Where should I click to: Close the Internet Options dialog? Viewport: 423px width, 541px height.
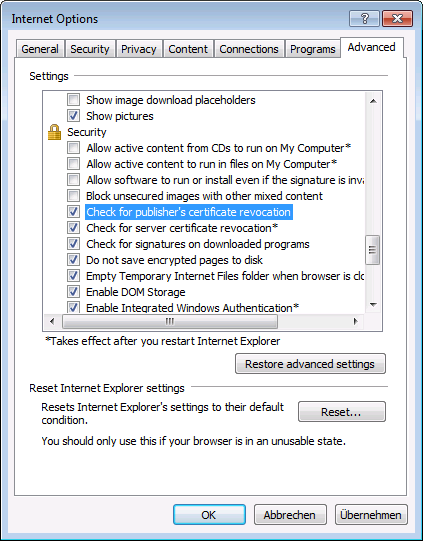pos(397,19)
